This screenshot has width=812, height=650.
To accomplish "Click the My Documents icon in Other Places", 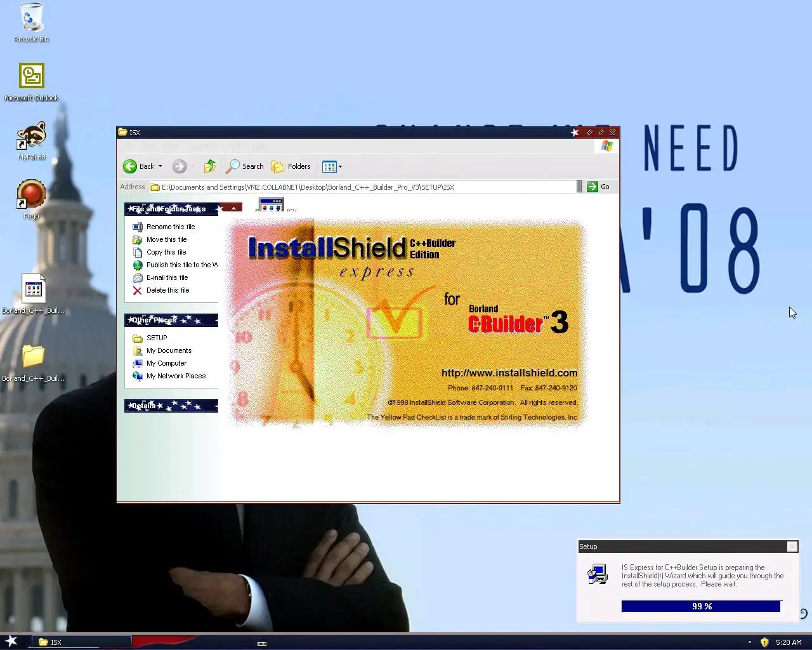I will point(137,350).
